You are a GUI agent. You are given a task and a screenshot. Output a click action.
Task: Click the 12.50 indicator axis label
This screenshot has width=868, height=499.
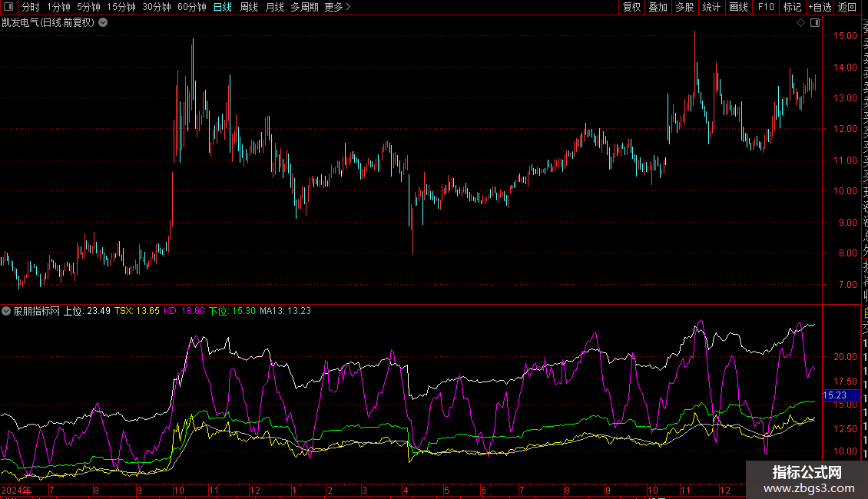click(845, 428)
